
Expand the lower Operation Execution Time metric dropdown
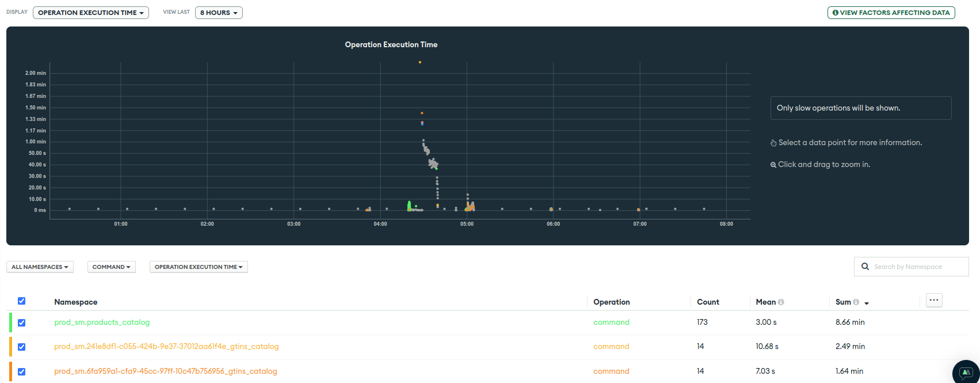(199, 267)
